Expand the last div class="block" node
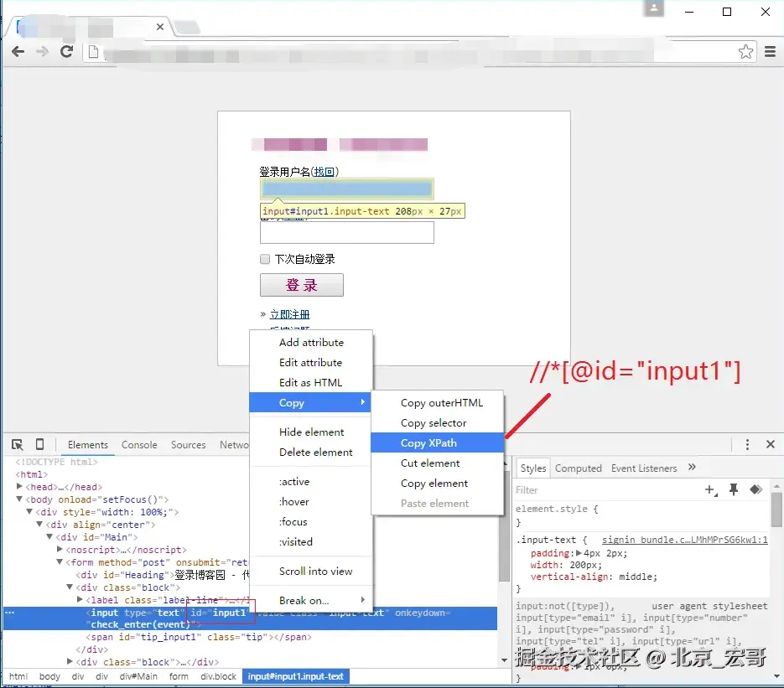This screenshot has height=688, width=784. 70,661
